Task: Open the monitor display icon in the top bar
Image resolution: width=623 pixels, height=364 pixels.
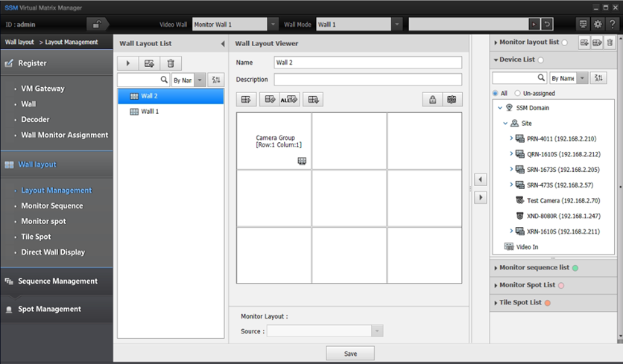Action: pos(583,25)
